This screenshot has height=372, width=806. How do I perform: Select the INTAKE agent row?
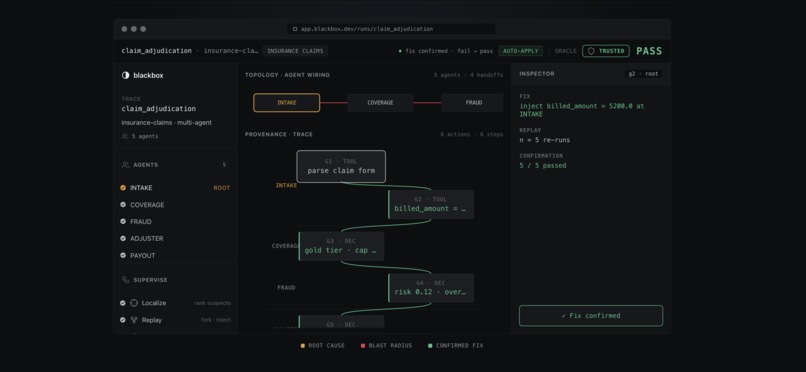[175, 188]
